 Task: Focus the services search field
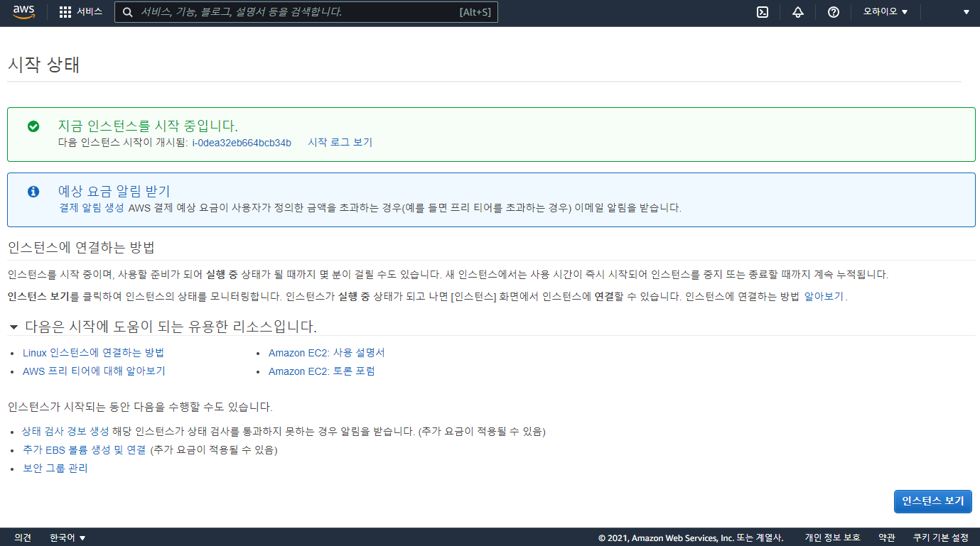(x=306, y=12)
